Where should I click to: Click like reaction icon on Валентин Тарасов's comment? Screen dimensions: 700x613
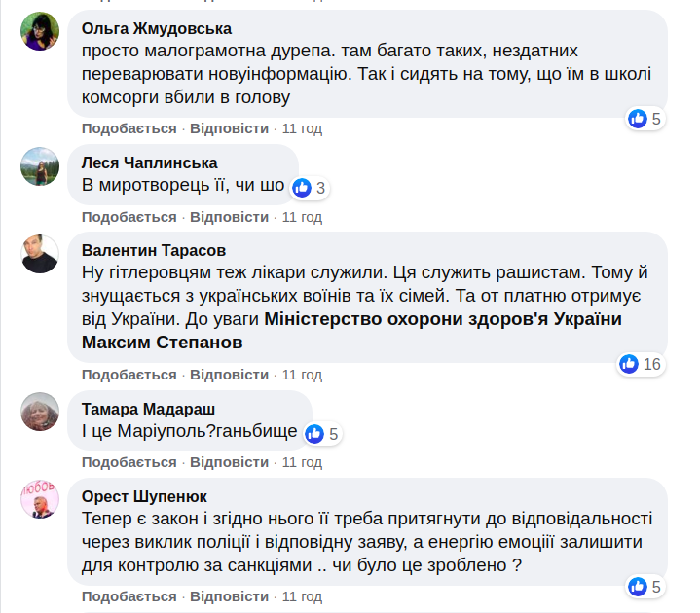629,364
